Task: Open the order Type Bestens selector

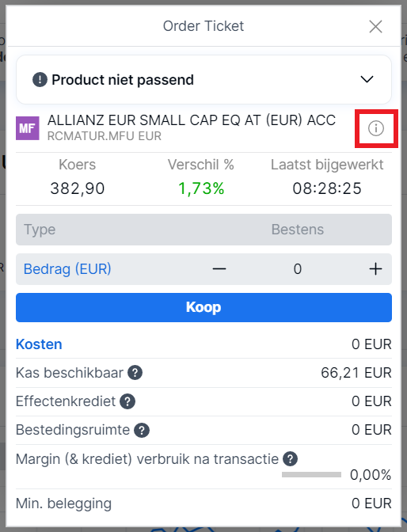Action: [x=203, y=230]
